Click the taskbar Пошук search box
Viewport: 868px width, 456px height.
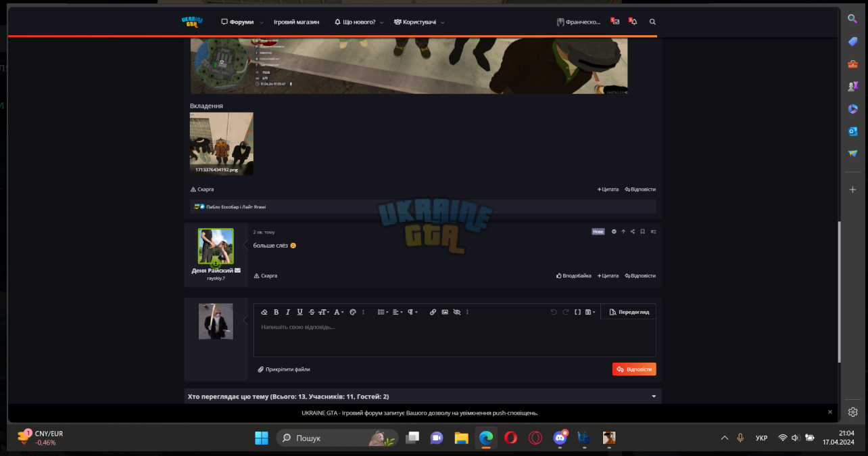pos(337,438)
